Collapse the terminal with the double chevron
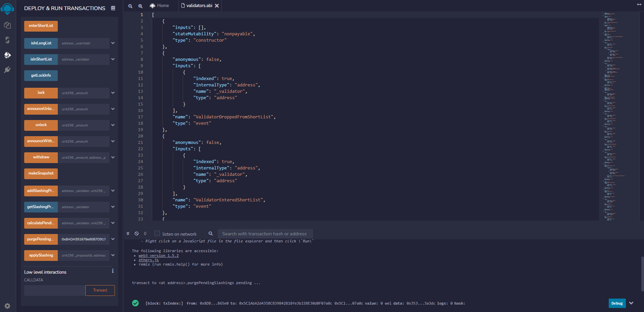This screenshot has height=312, width=644. pyautogui.click(x=128, y=233)
